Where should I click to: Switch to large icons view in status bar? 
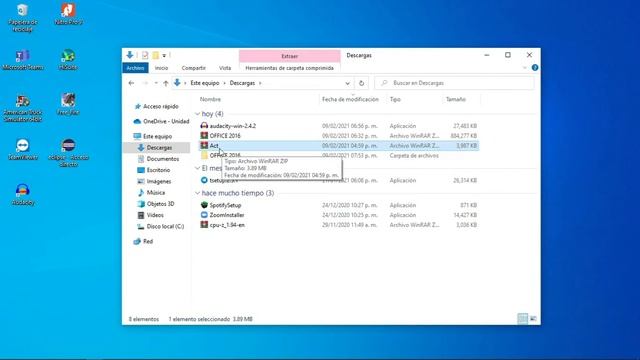coord(533,319)
